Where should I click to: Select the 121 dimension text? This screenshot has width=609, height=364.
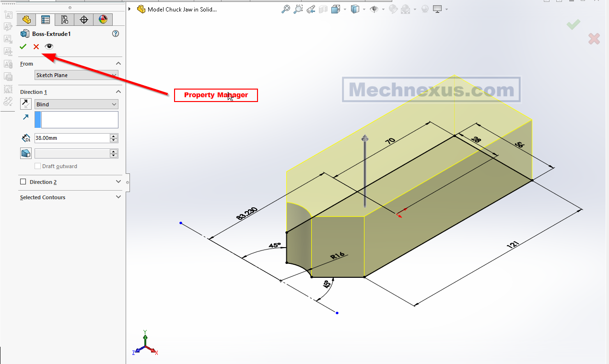[513, 244]
